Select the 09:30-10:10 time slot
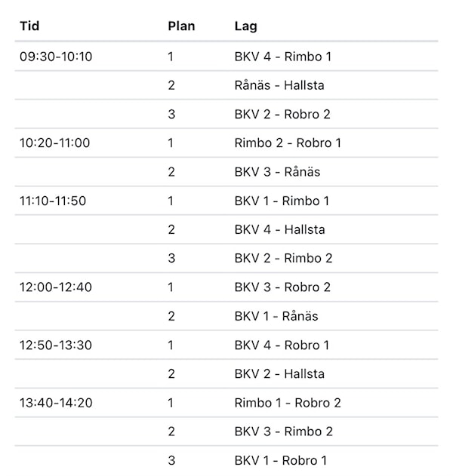 pos(56,57)
